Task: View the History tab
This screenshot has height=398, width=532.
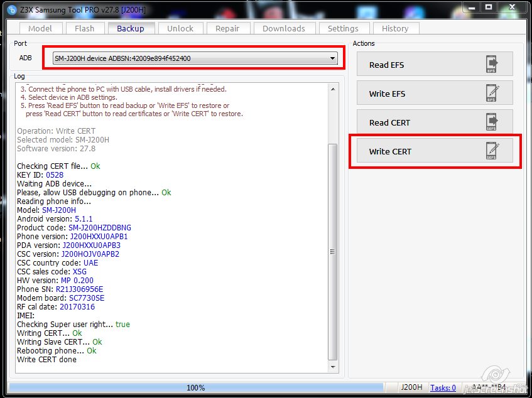Action: pyautogui.click(x=395, y=28)
